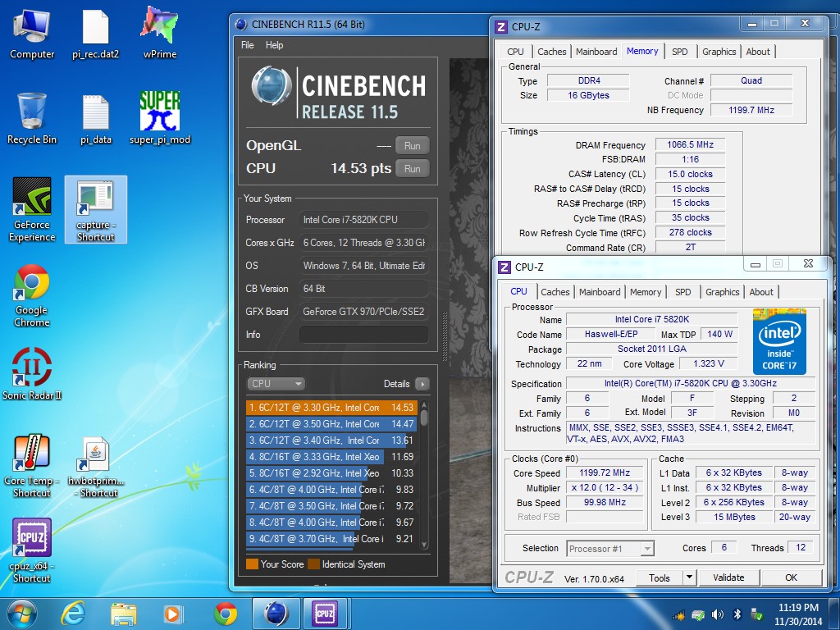Image resolution: width=840 pixels, height=630 pixels.
Task: Click the Specification i7-5820K CPU @ 3.30GHz text
Action: pos(690,384)
